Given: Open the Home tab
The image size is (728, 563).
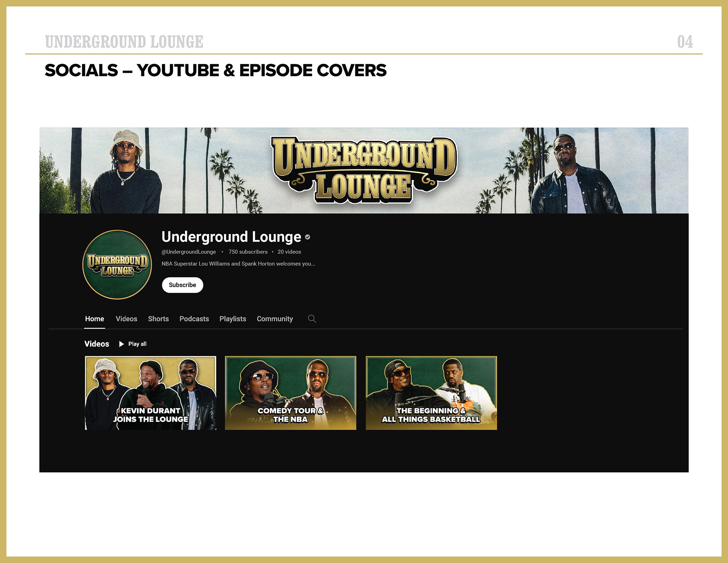Looking at the screenshot, I should coord(94,319).
